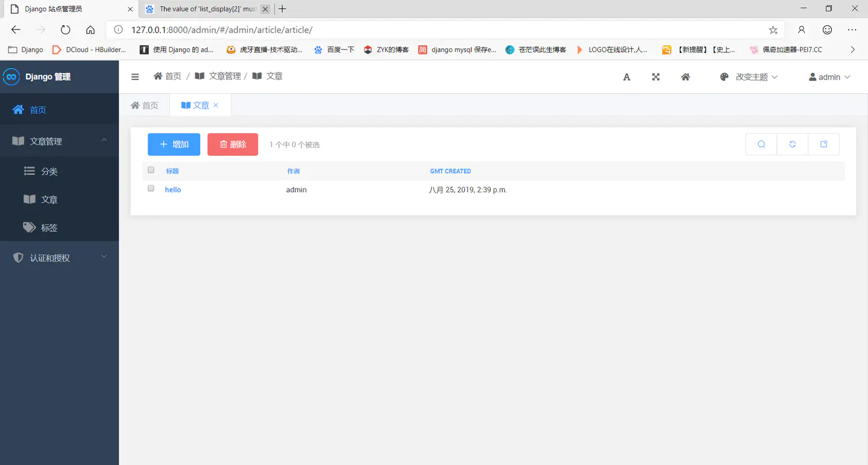The width and height of the screenshot is (868, 465).
Task: Open the DCloud - HBuilder bookmark
Action: 89,49
